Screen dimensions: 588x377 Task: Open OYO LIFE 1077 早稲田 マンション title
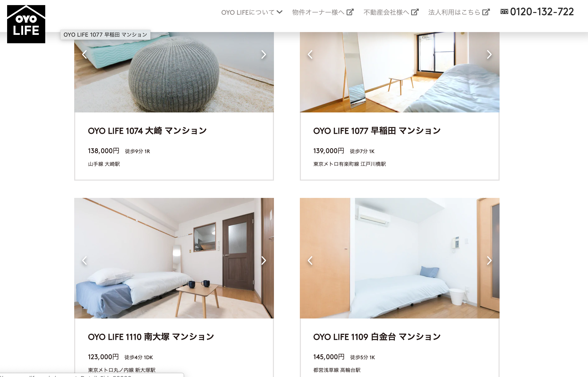377,131
